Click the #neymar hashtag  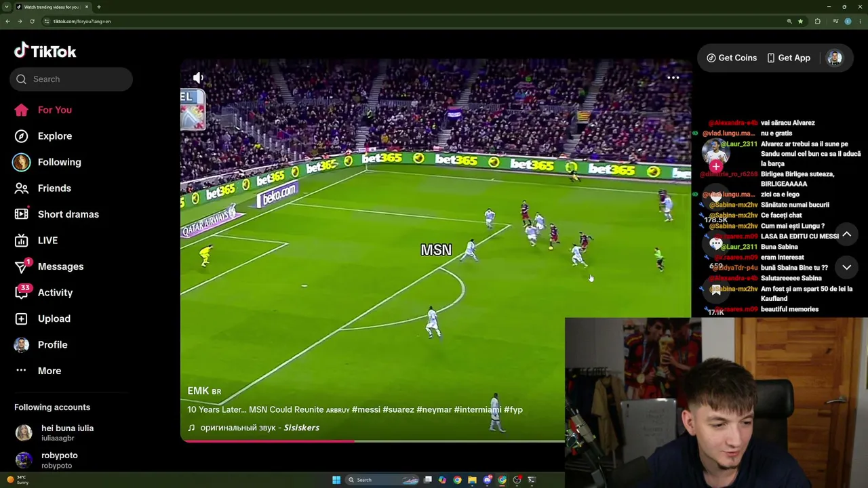coord(434,410)
